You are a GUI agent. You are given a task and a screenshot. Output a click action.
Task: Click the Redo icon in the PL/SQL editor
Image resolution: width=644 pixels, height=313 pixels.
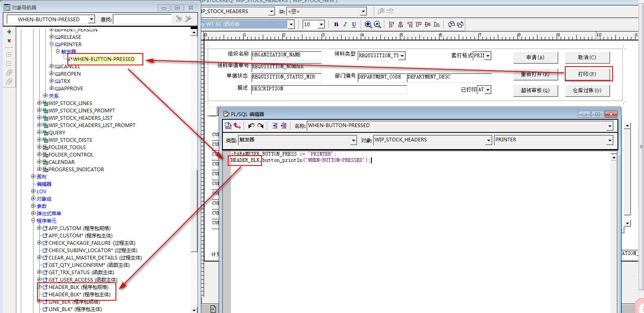click(x=260, y=125)
